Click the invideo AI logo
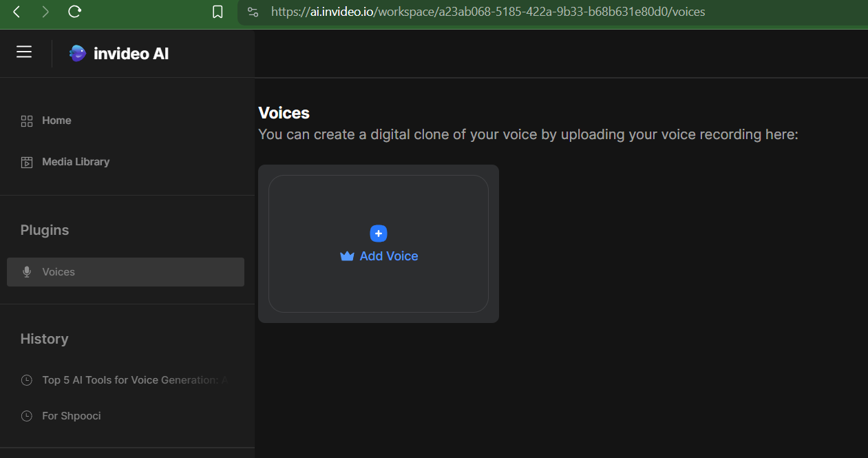Image resolution: width=868 pixels, height=458 pixels. pyautogui.click(x=78, y=53)
